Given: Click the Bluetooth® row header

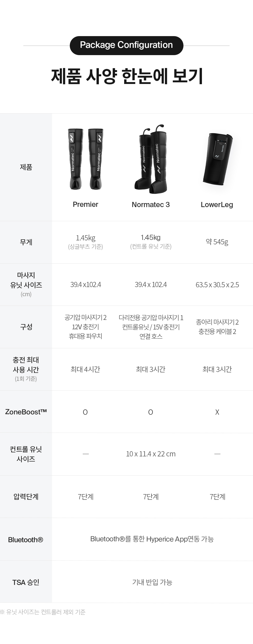Looking at the screenshot, I should [26, 540].
